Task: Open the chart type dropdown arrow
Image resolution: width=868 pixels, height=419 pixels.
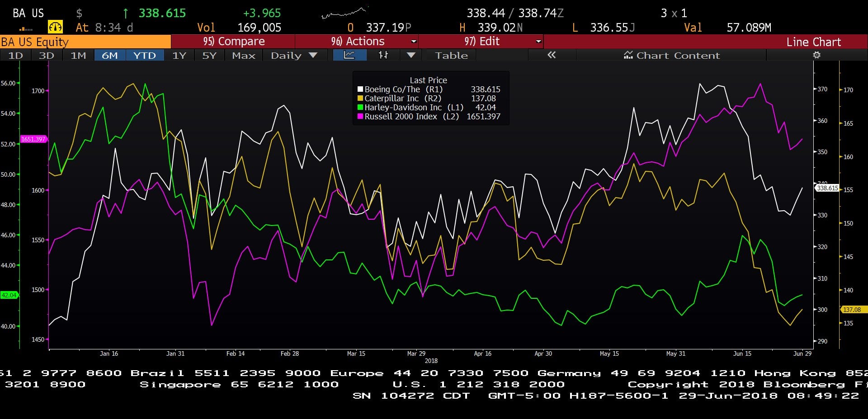Action: click(410, 55)
